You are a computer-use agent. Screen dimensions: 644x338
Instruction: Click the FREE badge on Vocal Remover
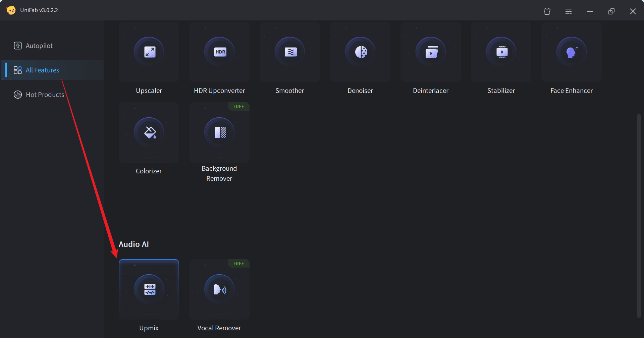tap(239, 264)
